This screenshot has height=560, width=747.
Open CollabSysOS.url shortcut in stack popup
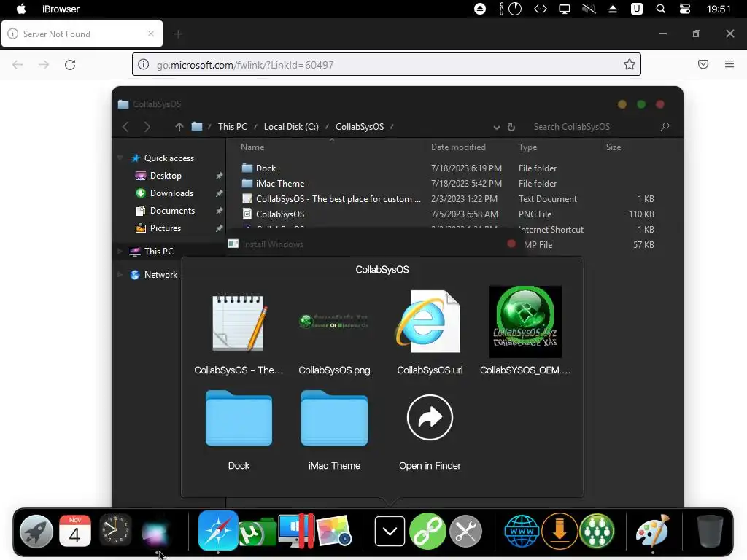pos(430,332)
